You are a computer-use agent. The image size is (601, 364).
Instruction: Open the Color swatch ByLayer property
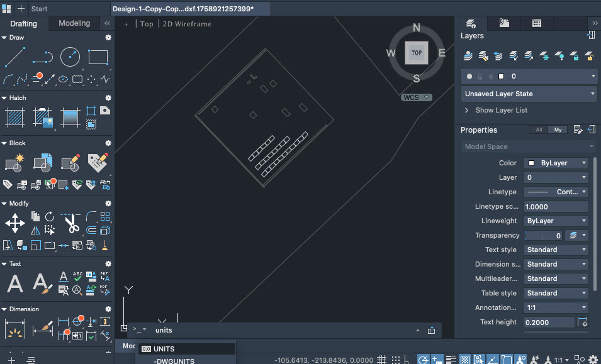tap(556, 163)
